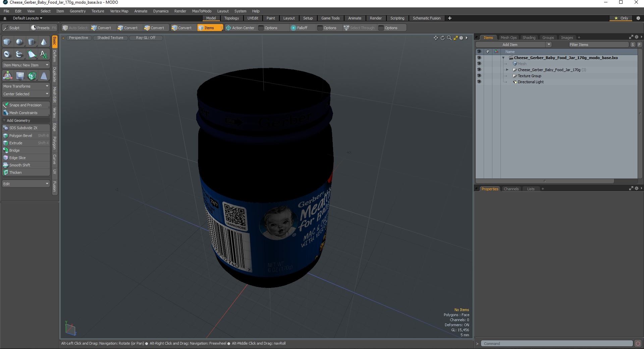The image size is (644, 349).
Task: Select the cube primitive tool icon
Action: click(x=7, y=42)
